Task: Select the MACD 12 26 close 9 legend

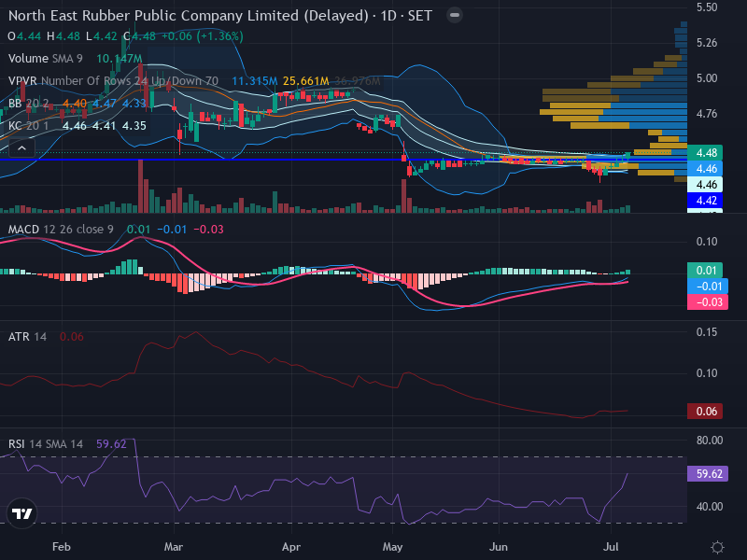Action: tap(61, 230)
